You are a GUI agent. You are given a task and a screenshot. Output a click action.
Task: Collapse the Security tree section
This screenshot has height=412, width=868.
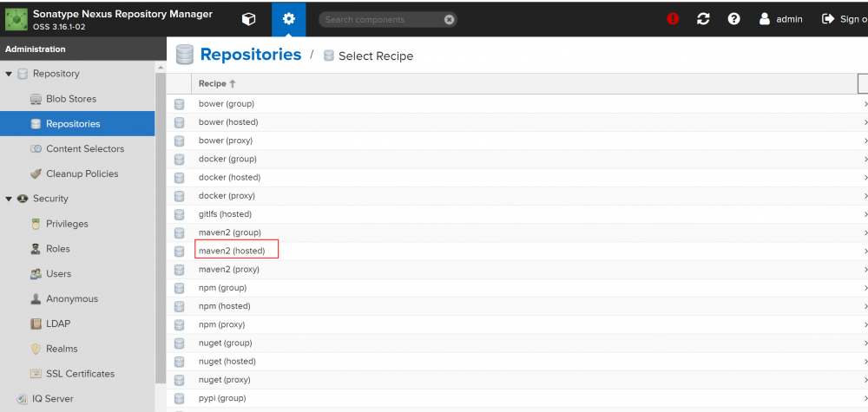click(x=9, y=199)
